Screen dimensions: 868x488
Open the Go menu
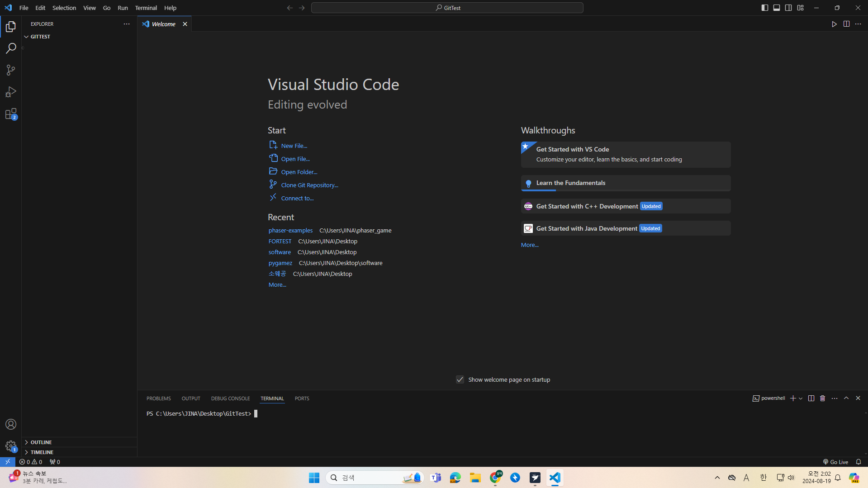(x=107, y=8)
